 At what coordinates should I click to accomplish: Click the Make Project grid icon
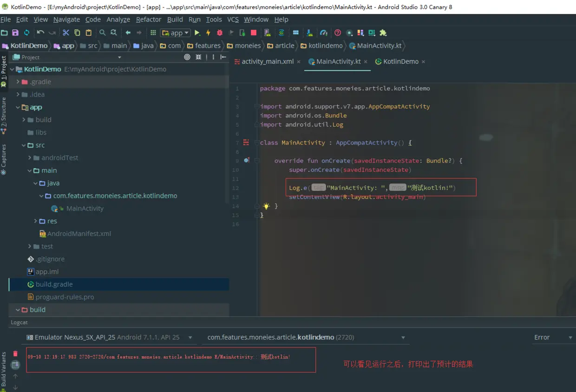click(x=153, y=33)
